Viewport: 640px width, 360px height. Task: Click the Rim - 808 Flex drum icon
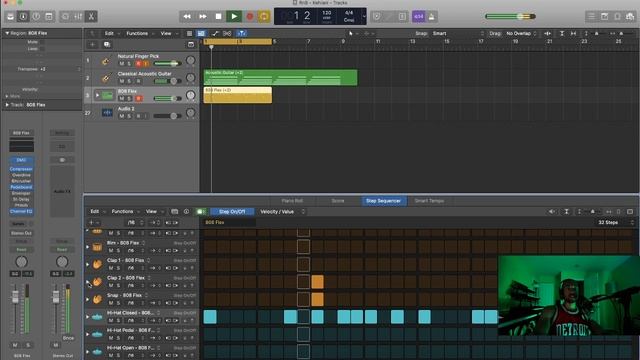click(x=97, y=247)
